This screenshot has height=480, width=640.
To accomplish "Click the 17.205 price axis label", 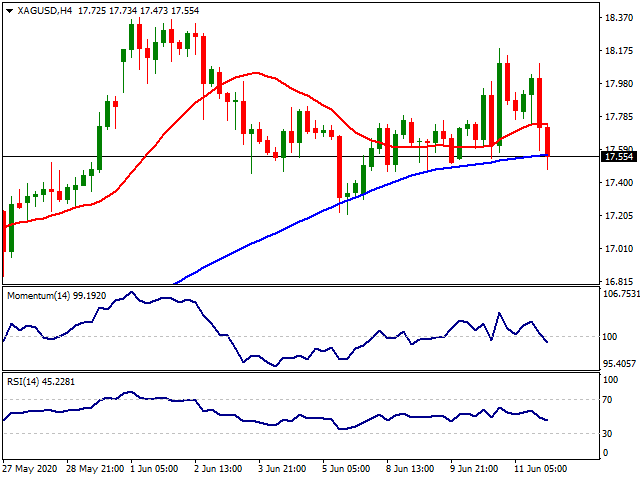I will click(x=619, y=216).
